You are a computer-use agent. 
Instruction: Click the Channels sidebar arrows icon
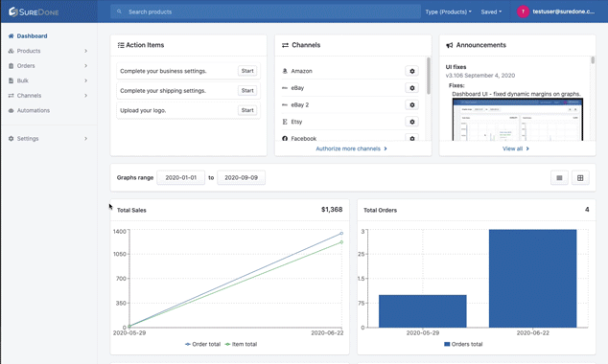11,95
